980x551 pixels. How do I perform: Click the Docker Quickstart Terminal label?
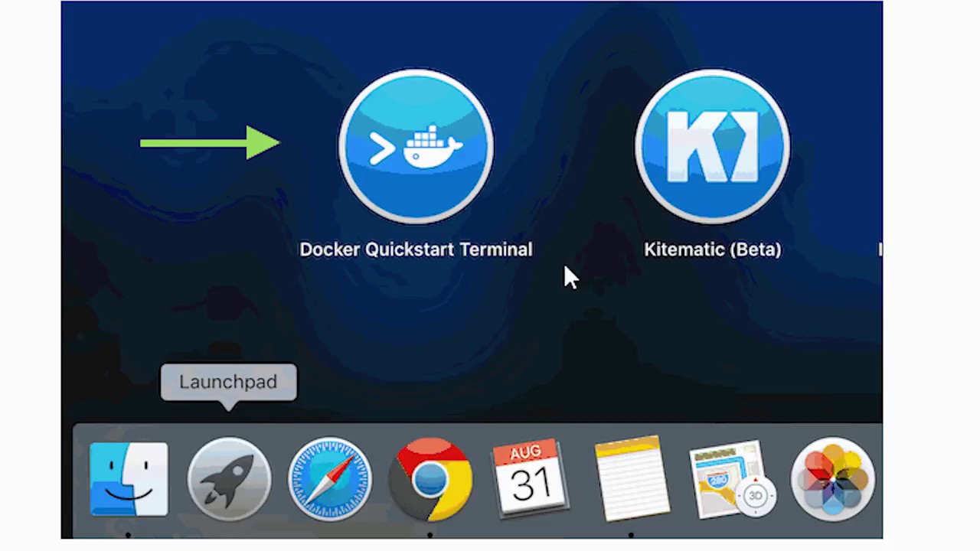click(x=416, y=249)
